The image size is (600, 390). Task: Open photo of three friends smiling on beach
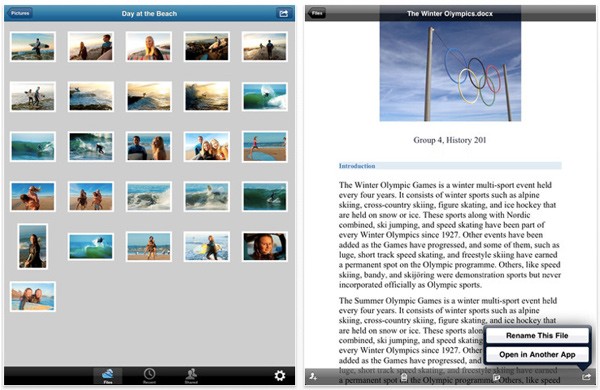coord(207,147)
